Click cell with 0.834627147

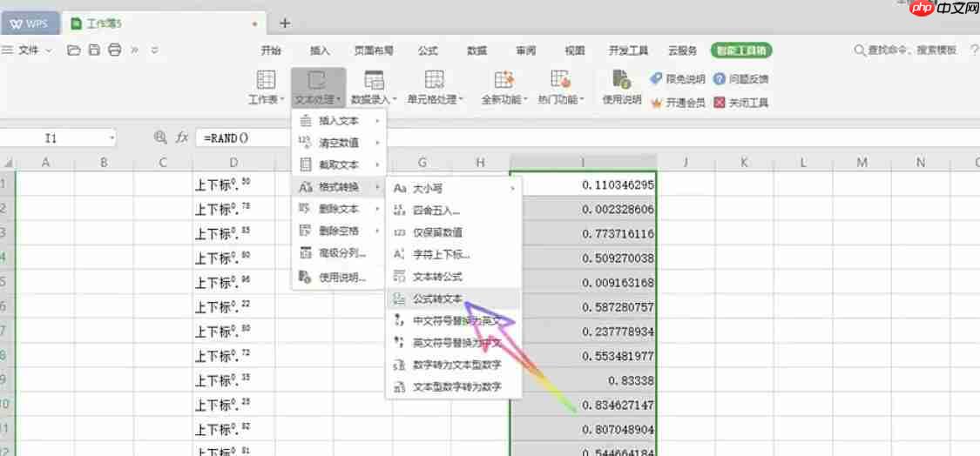pos(584,404)
